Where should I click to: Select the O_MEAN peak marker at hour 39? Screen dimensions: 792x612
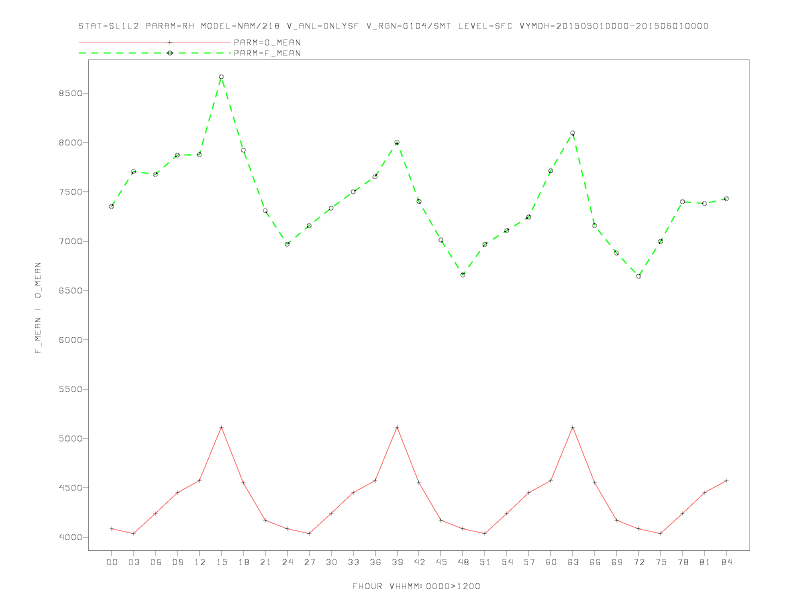(x=397, y=428)
